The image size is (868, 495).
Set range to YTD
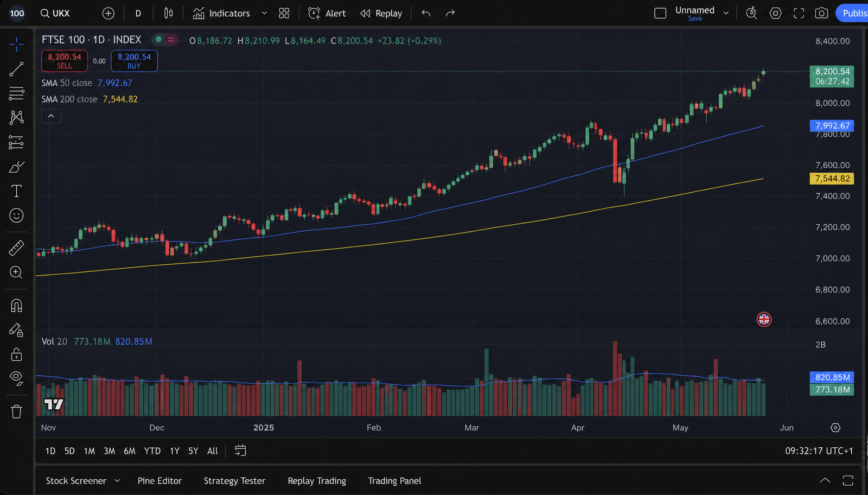(152, 451)
